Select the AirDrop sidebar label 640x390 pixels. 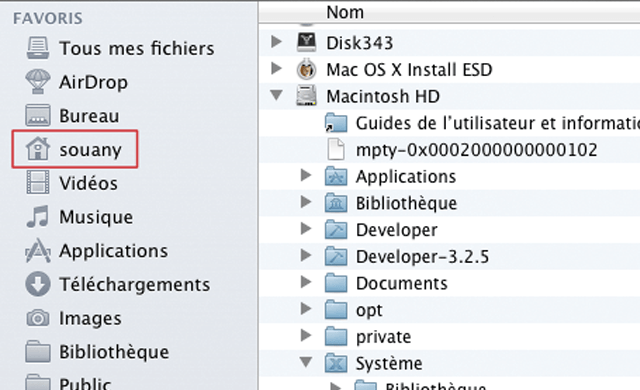[93, 82]
